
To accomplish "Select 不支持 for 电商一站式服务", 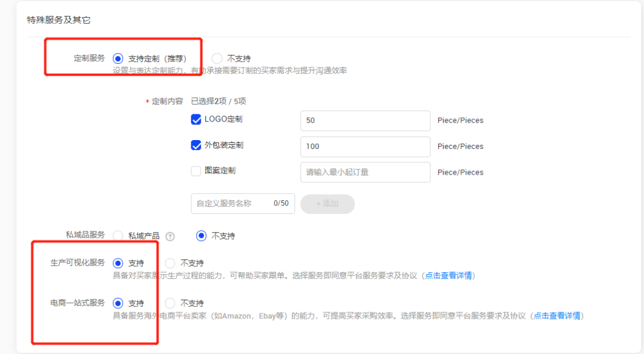I will coord(169,303).
